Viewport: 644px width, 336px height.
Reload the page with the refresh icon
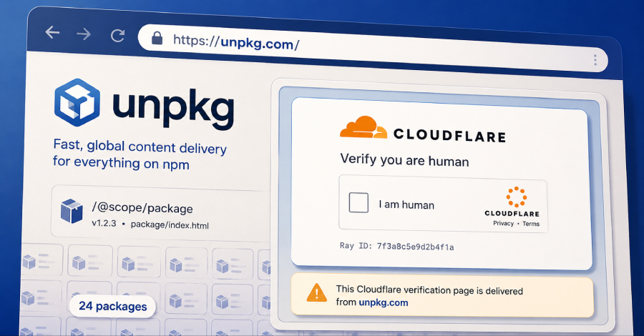pyautogui.click(x=117, y=36)
